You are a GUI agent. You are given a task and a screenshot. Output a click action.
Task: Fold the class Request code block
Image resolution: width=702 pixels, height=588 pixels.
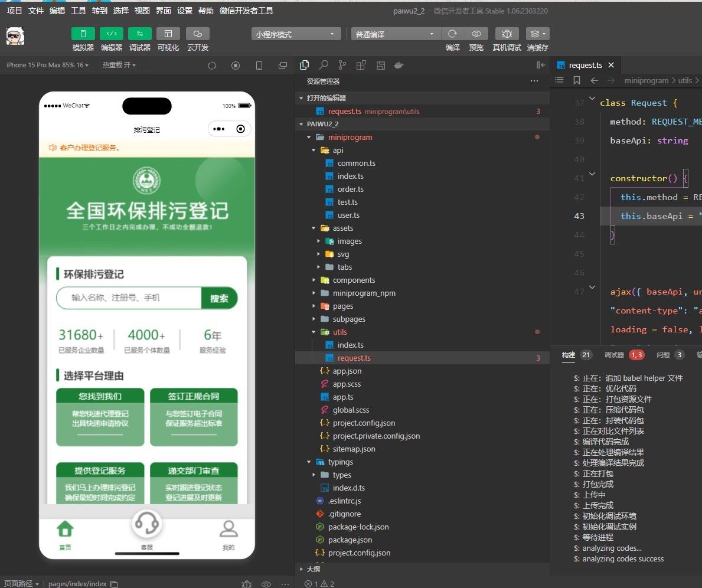pyautogui.click(x=592, y=99)
